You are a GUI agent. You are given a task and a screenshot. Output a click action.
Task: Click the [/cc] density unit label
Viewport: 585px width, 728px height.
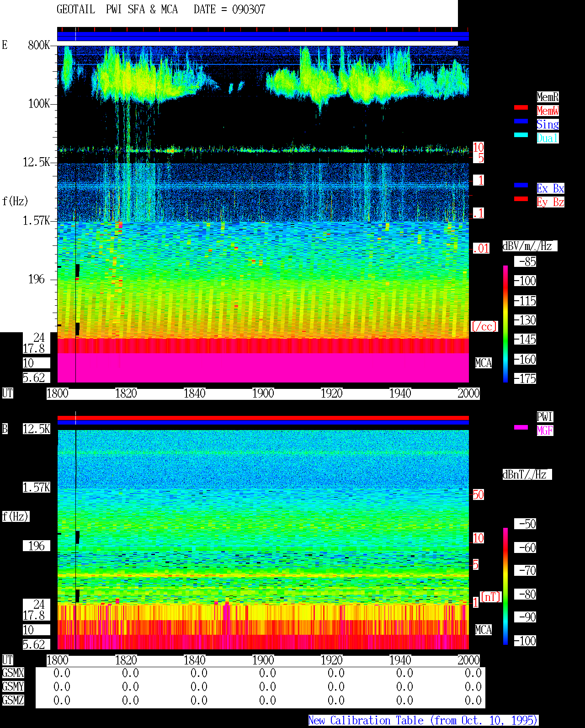pos(484,326)
